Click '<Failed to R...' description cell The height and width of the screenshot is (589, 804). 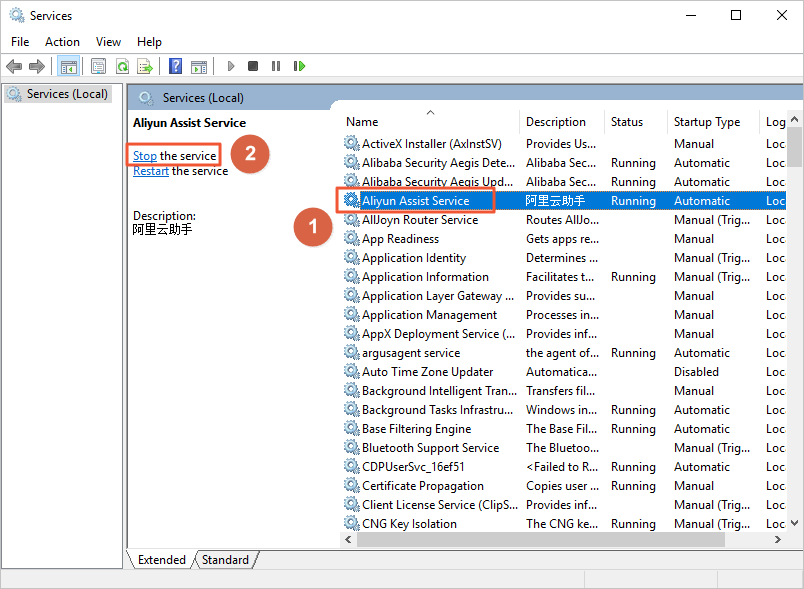[562, 466]
